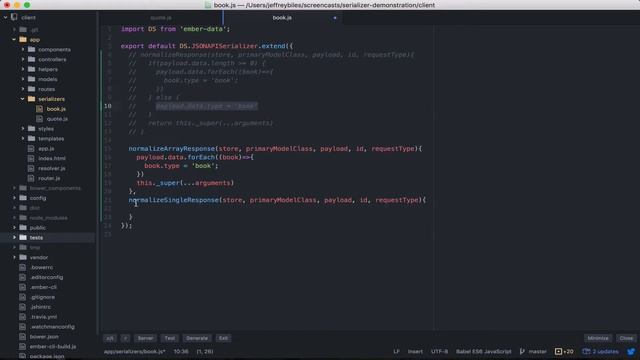Click the Generate button

197,338
